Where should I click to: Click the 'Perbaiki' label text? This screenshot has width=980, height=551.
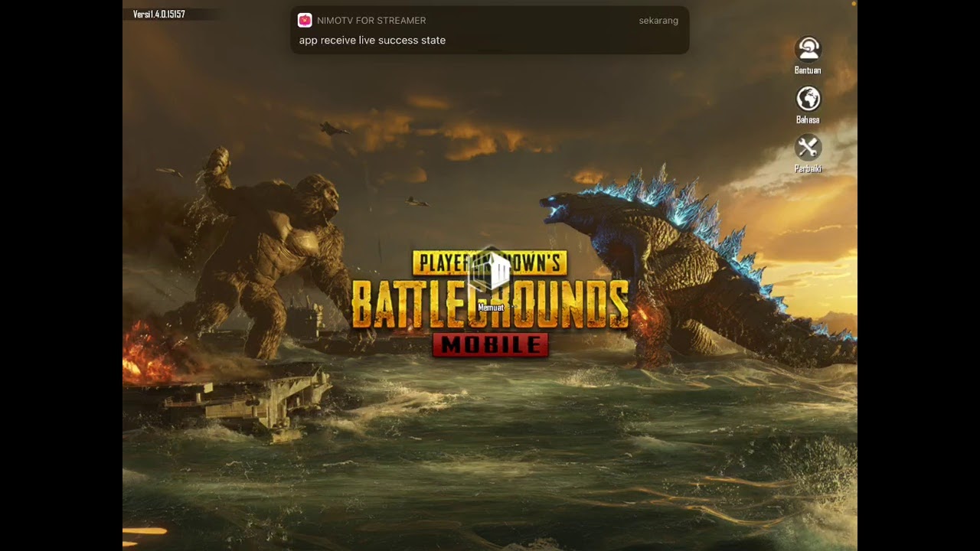click(x=808, y=169)
